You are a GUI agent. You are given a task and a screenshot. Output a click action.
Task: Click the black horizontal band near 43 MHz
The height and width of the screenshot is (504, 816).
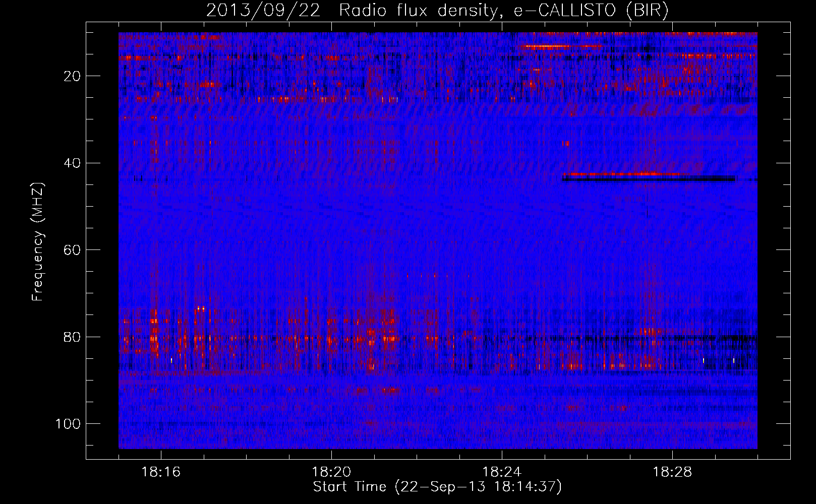click(649, 178)
